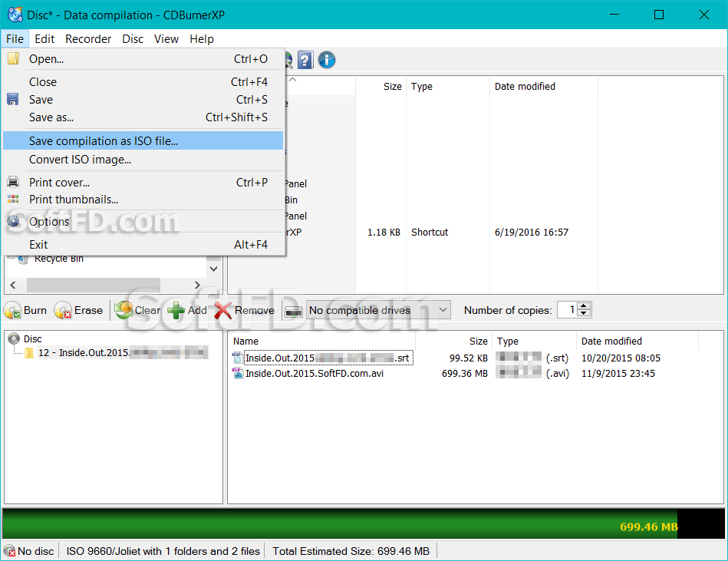Click the Burn disc icon

click(12, 311)
